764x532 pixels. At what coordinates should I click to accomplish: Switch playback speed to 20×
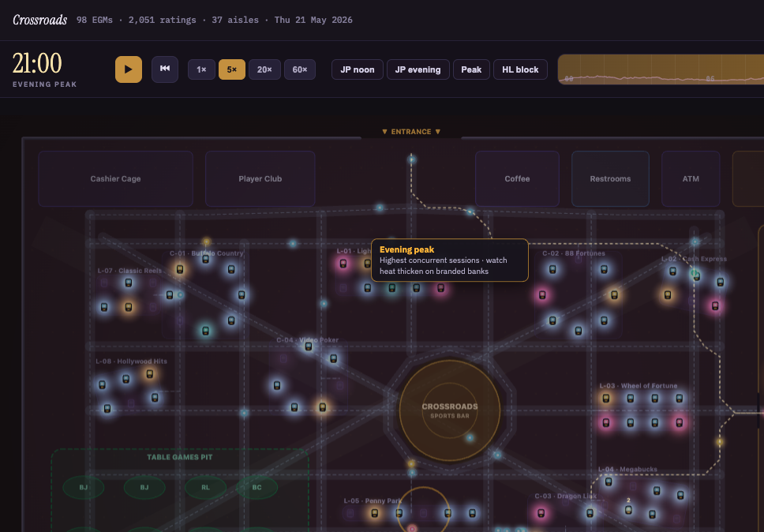tap(264, 69)
